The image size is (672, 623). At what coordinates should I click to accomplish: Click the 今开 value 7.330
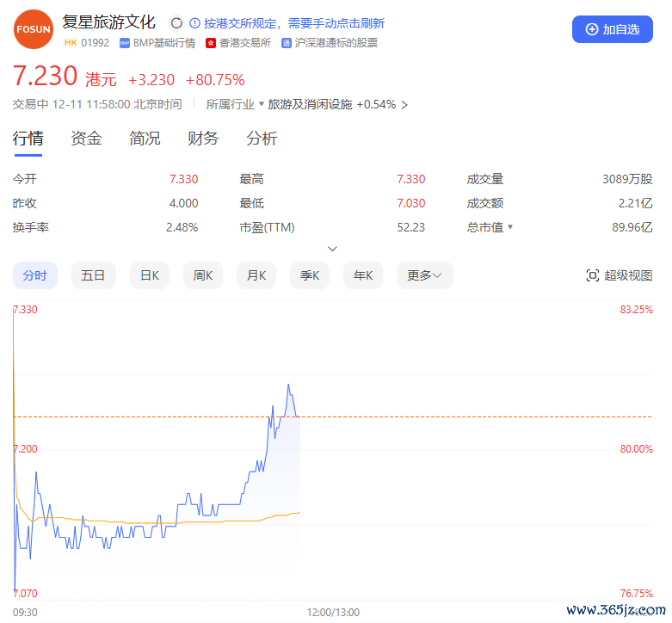tap(183, 179)
